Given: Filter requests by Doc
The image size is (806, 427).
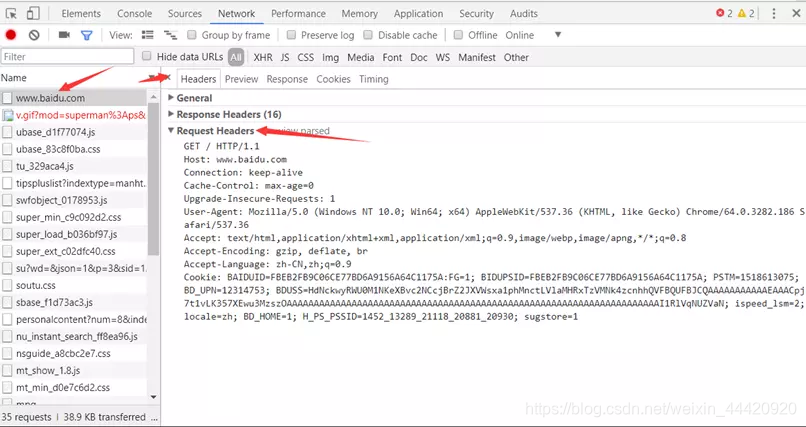Looking at the screenshot, I should coord(419,57).
